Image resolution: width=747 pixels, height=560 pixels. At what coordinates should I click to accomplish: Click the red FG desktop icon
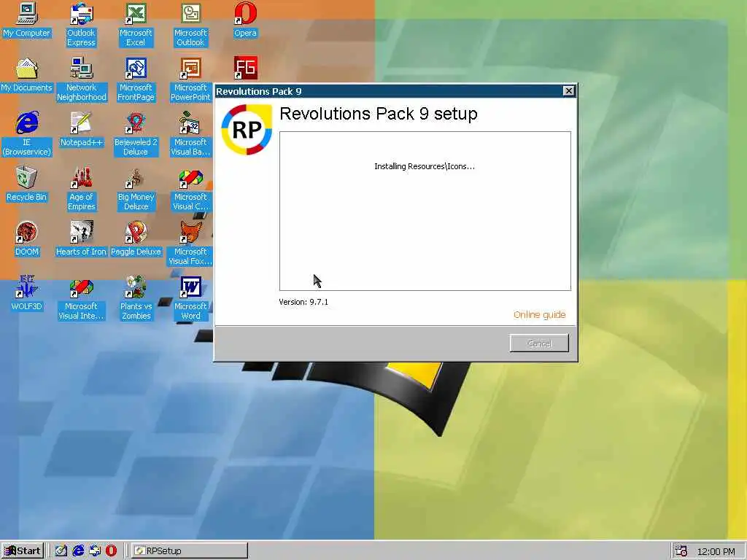[x=246, y=68]
